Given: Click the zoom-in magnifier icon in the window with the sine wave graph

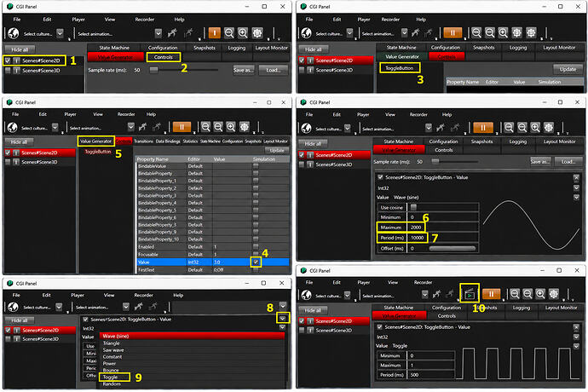Looking at the screenshot, I should [535, 128].
